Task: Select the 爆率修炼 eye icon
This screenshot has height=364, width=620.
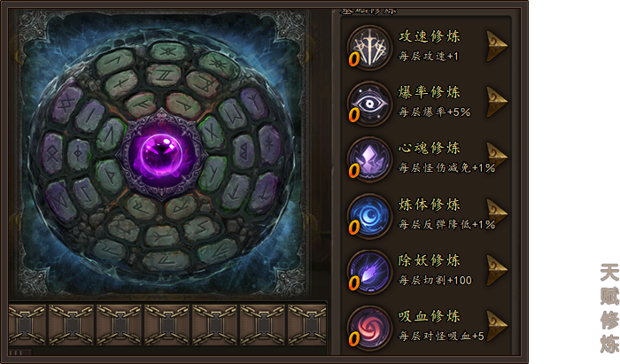Action: click(x=369, y=104)
